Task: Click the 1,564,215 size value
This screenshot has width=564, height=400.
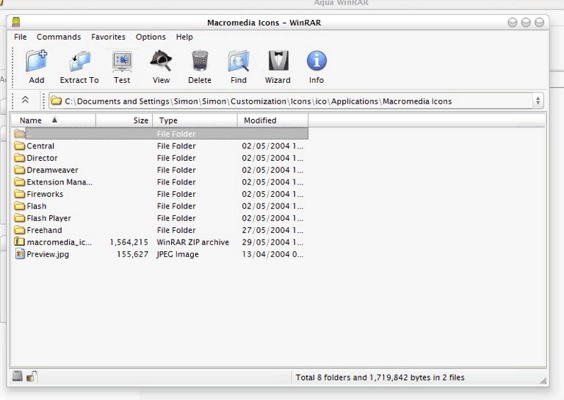Action: 129,242
